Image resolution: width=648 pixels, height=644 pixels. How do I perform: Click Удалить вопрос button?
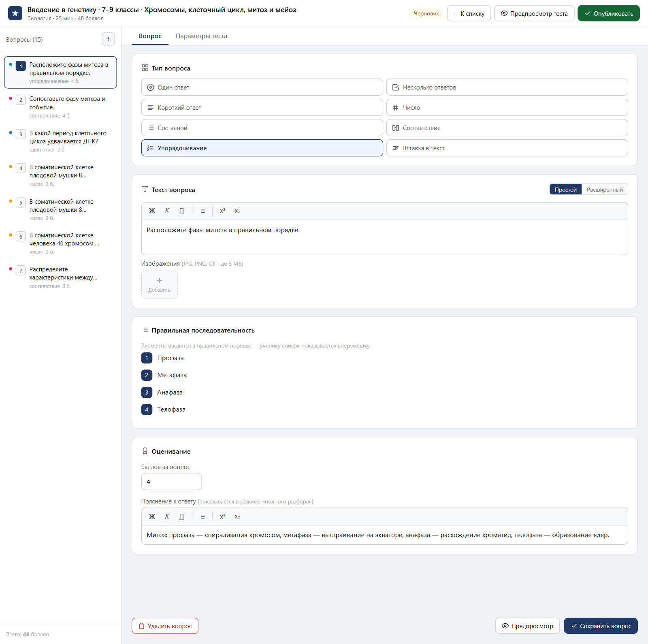165,626
